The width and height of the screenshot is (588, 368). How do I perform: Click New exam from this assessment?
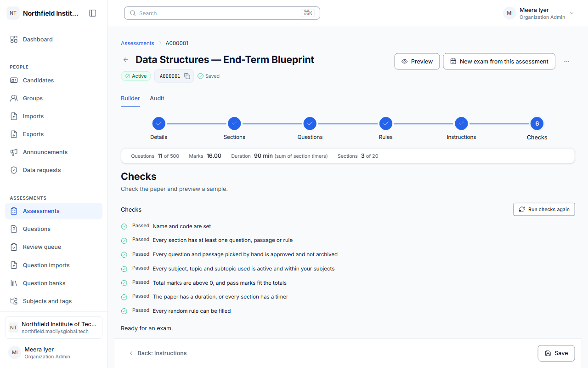(499, 61)
